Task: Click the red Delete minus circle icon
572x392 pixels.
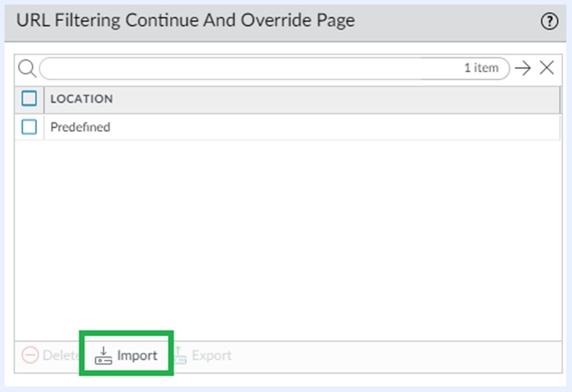Action: [x=30, y=356]
